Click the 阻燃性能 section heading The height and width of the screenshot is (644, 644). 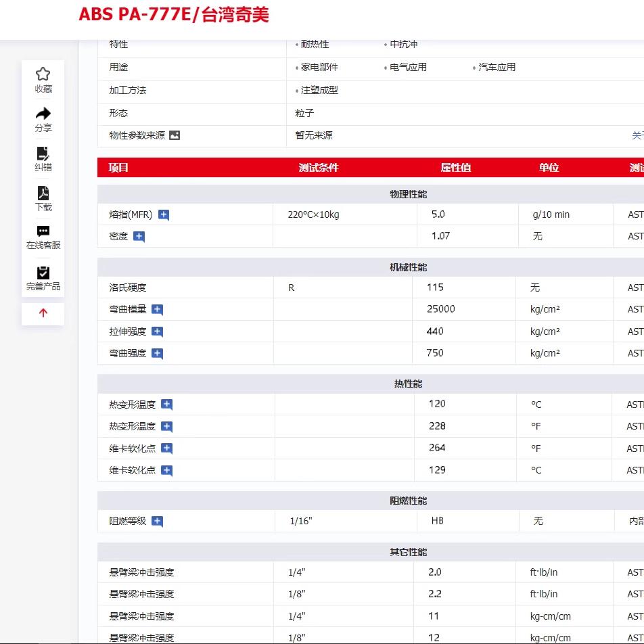(x=408, y=501)
